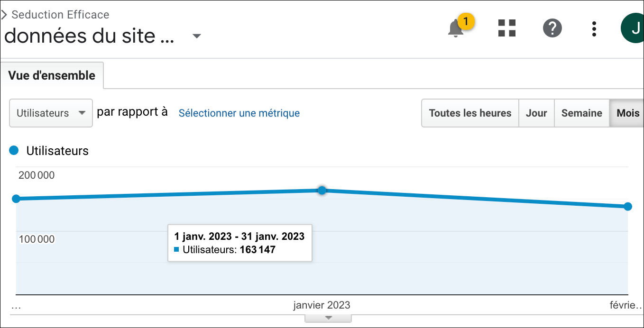The image size is (644, 328).
Task: Click the blue Utilisateurs legend dot
Action: pos(14,151)
